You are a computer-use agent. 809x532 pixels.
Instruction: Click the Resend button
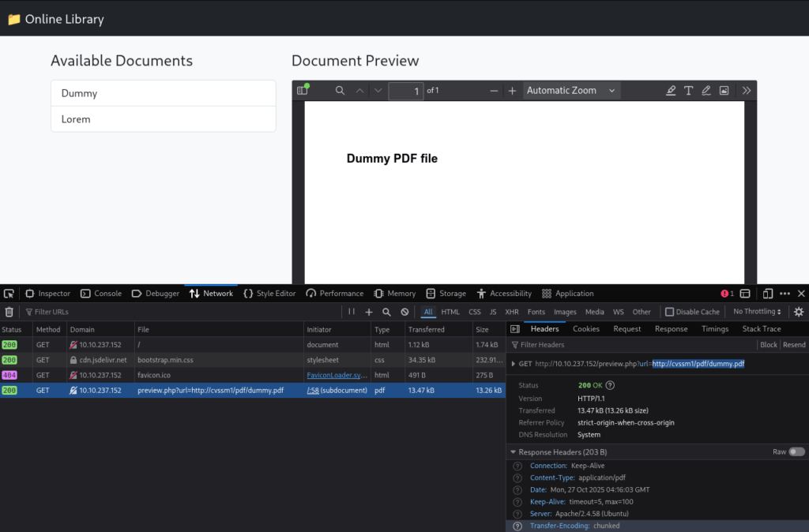point(794,345)
